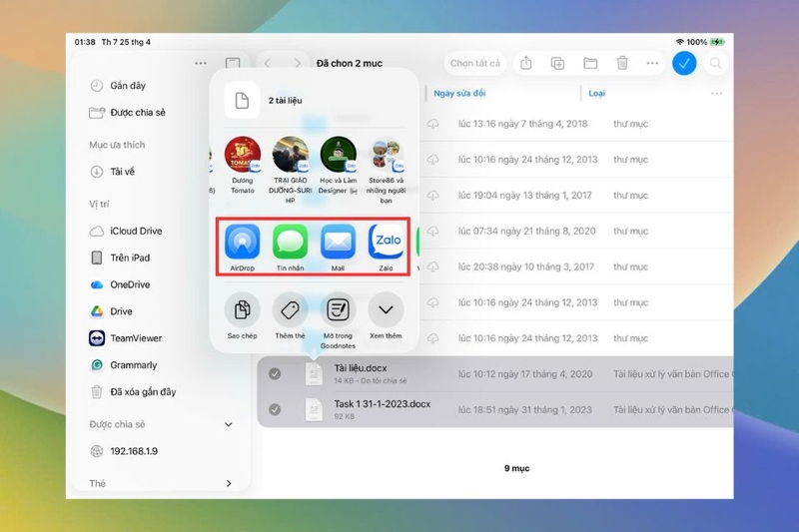Image resolution: width=799 pixels, height=532 pixels.
Task: Tap the 2 tài liệu header item
Action: tap(314, 100)
